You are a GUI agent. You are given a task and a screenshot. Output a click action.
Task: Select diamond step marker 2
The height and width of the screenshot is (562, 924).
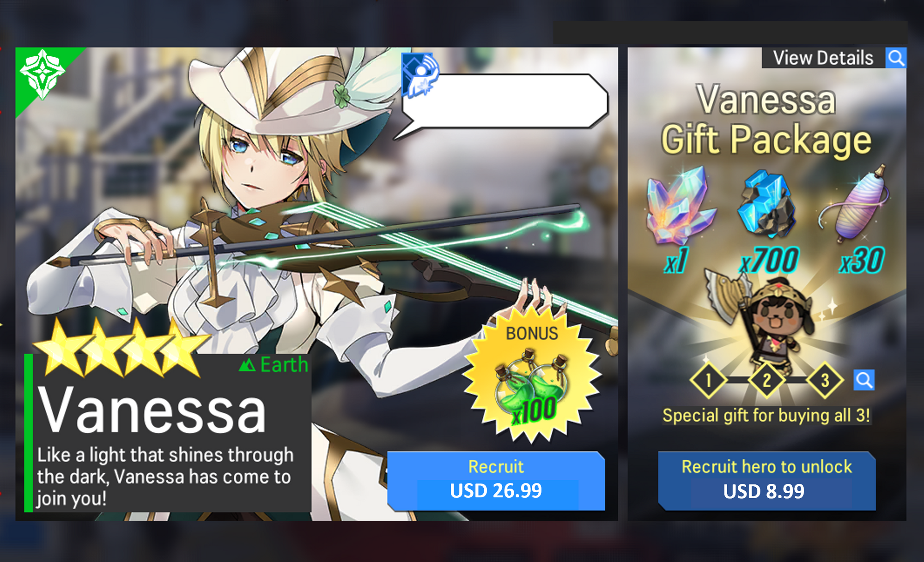point(766,381)
